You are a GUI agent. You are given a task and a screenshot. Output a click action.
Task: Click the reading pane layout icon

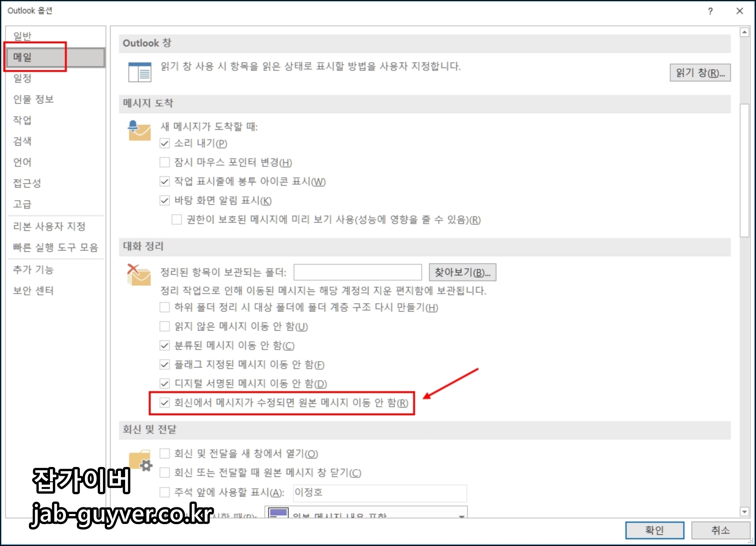click(139, 72)
